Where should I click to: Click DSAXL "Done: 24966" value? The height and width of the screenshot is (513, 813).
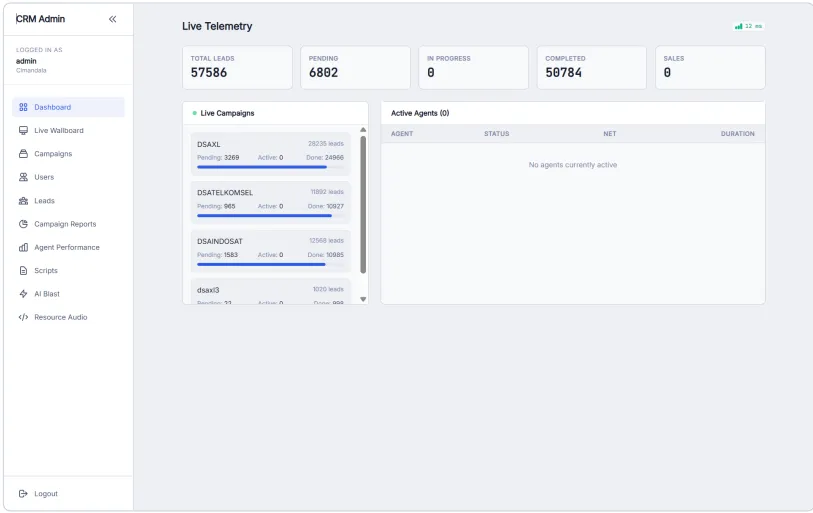[325, 158]
